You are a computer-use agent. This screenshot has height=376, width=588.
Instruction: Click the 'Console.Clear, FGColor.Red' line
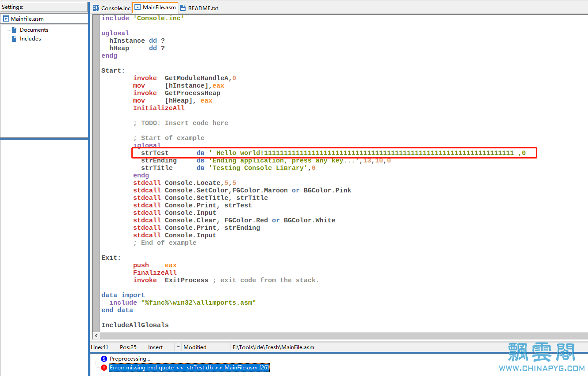pyautogui.click(x=234, y=220)
